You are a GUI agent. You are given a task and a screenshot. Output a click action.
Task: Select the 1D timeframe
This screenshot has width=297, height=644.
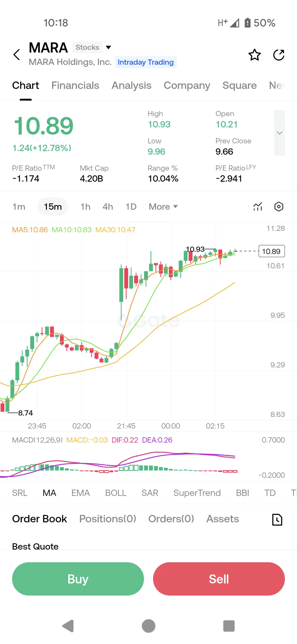[131, 207]
